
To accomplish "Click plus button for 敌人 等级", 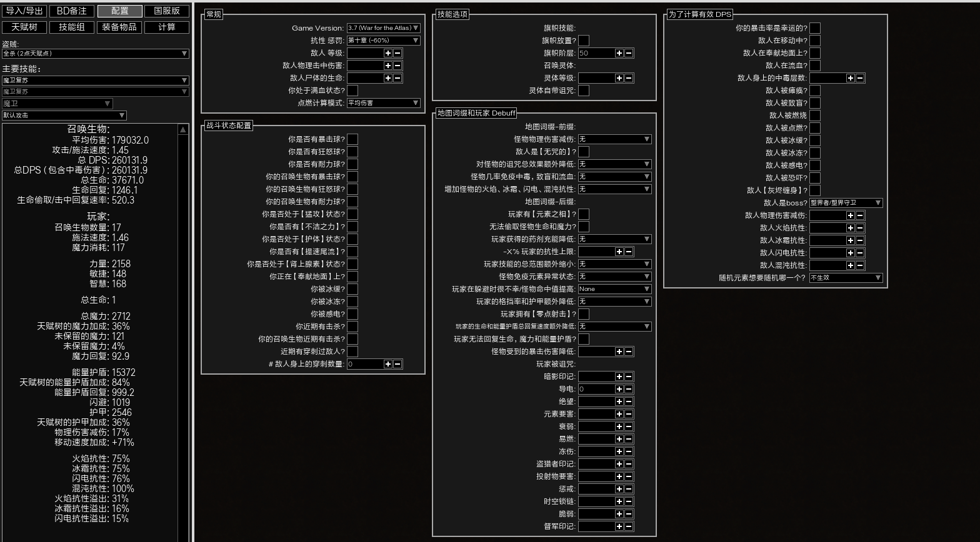I will [x=387, y=53].
